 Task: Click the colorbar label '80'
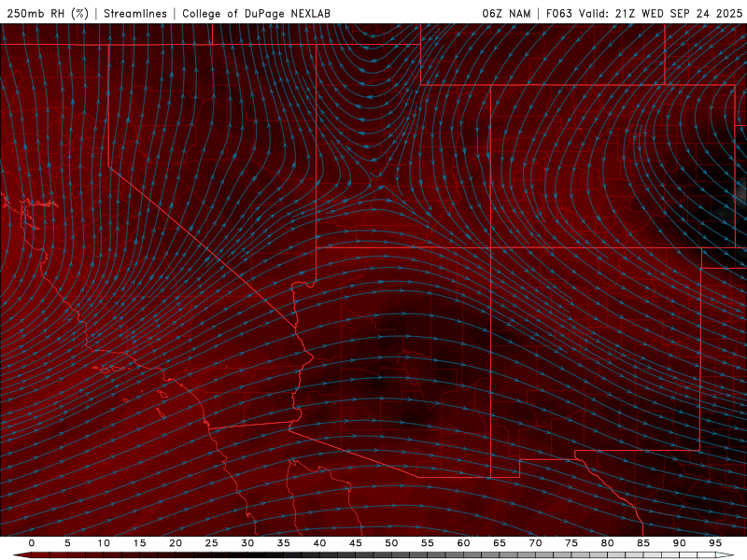[x=607, y=543]
